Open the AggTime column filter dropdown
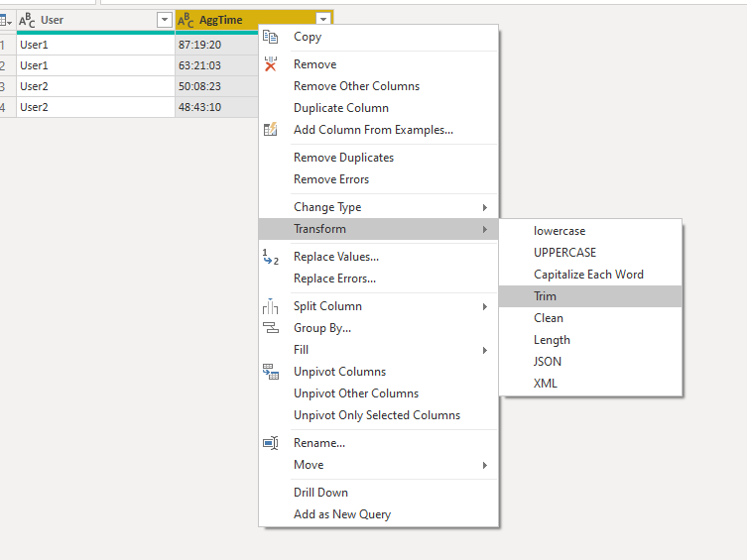747x560 pixels. [x=323, y=19]
